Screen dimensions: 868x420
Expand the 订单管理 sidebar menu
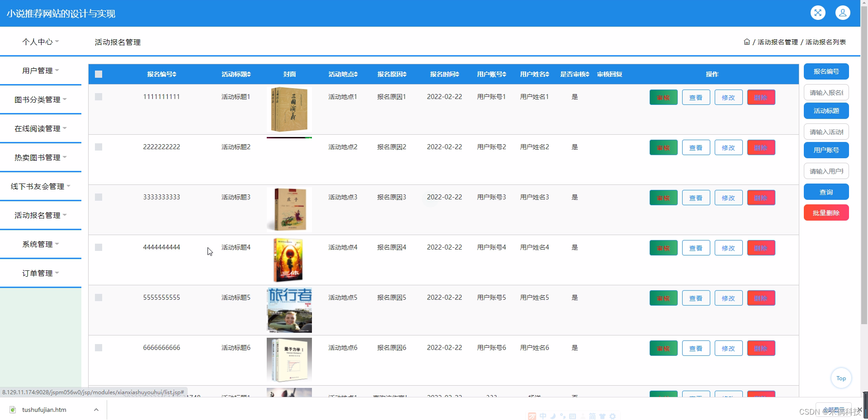click(41, 273)
